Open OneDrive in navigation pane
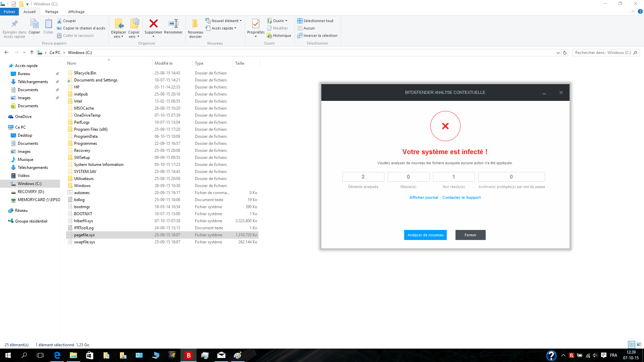The width and height of the screenshot is (644, 362). 23,117
